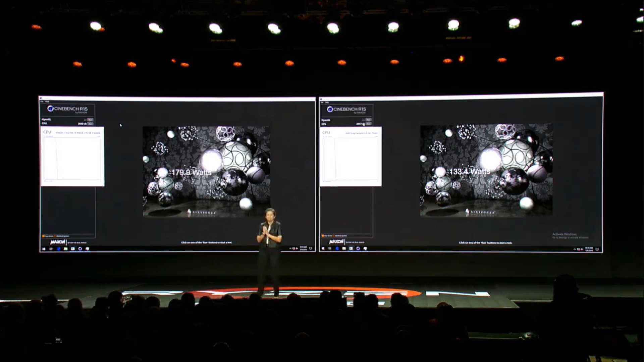This screenshot has height=362, width=644.
Task: Click Start button on left window's taskbar
Action: 44,249
